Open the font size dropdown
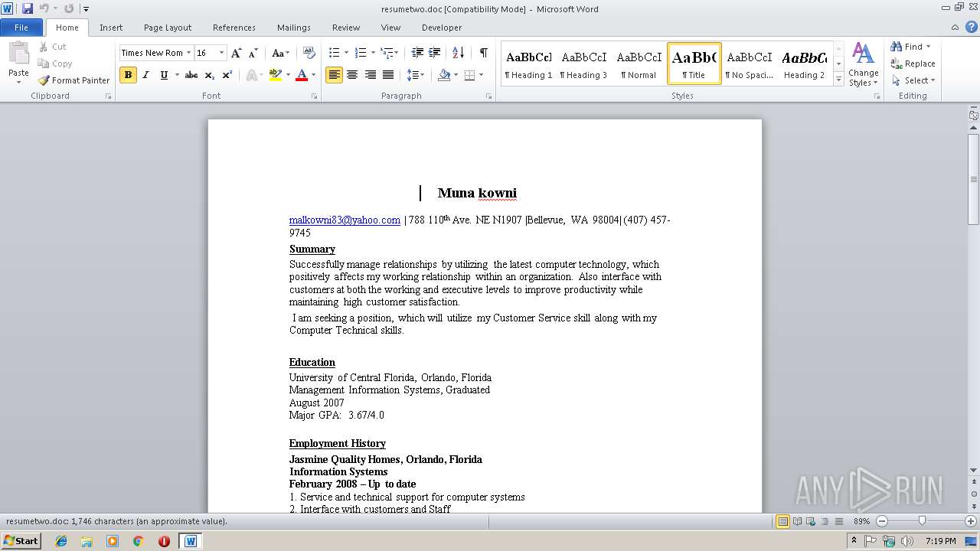 coord(222,53)
